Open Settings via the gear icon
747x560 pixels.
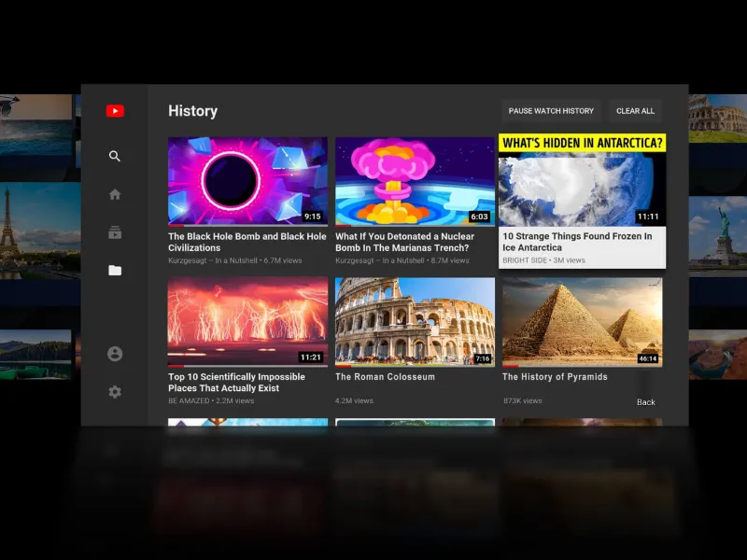point(114,392)
